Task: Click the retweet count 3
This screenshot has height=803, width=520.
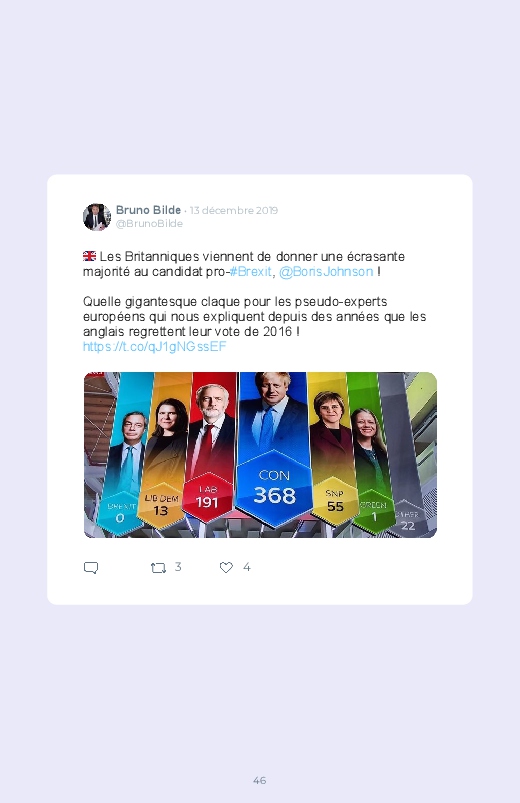Action: point(178,566)
